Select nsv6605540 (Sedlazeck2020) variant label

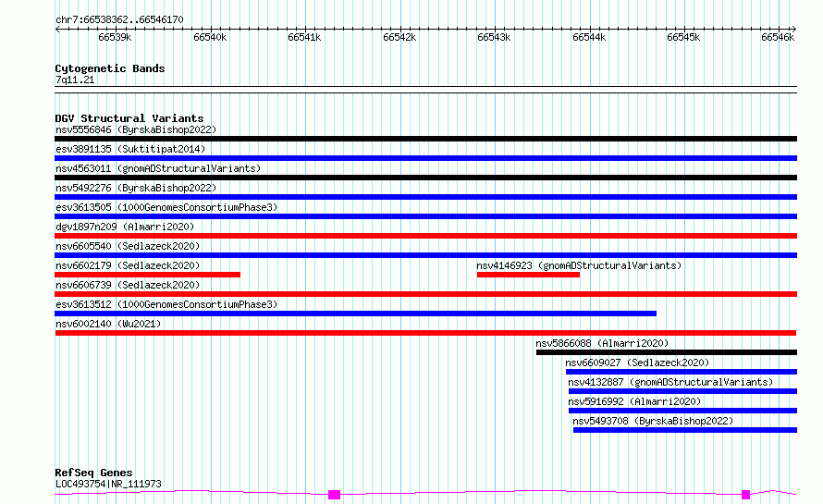128,246
